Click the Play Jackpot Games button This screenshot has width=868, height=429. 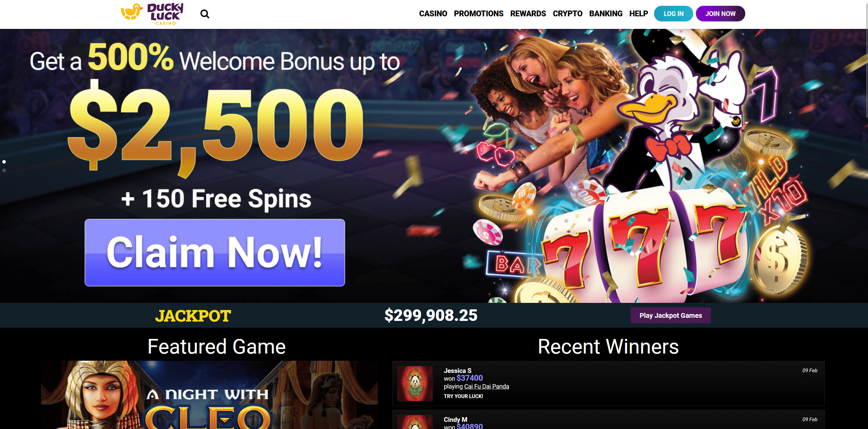[670, 315]
